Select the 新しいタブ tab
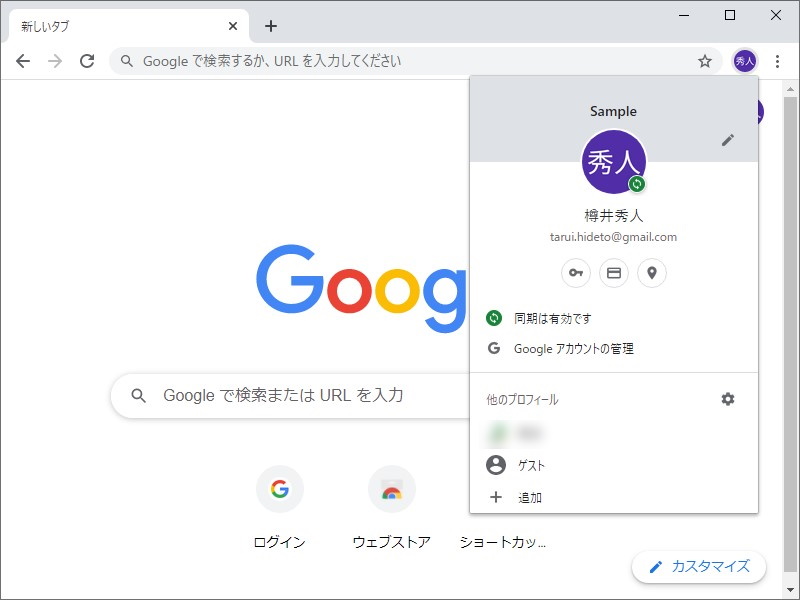This screenshot has width=800, height=600. (x=129, y=26)
